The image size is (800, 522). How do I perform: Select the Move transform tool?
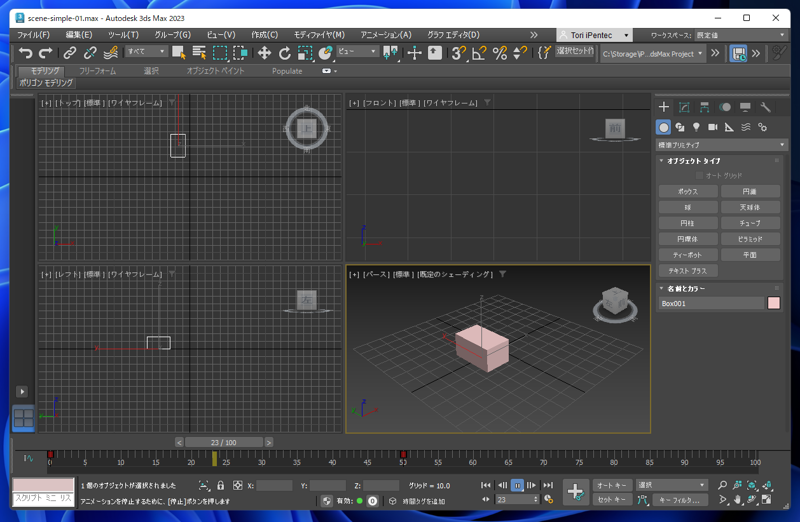pyautogui.click(x=264, y=53)
